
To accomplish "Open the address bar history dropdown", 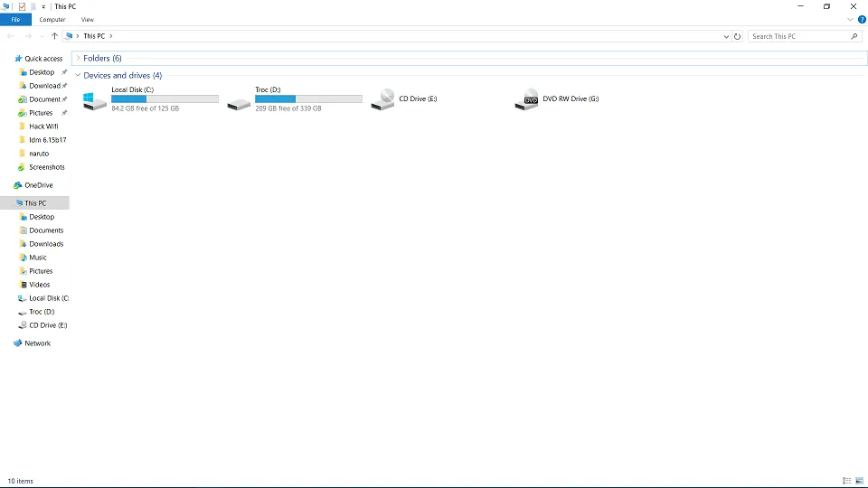I will click(727, 36).
